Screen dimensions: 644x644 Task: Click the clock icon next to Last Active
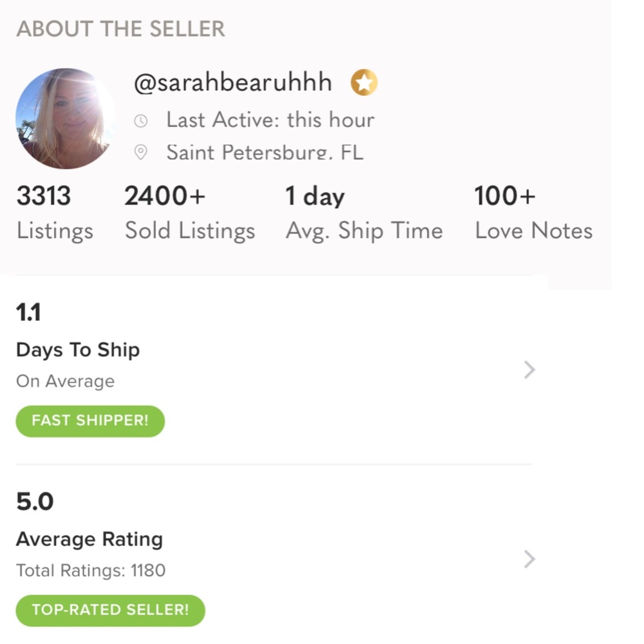pos(140,120)
